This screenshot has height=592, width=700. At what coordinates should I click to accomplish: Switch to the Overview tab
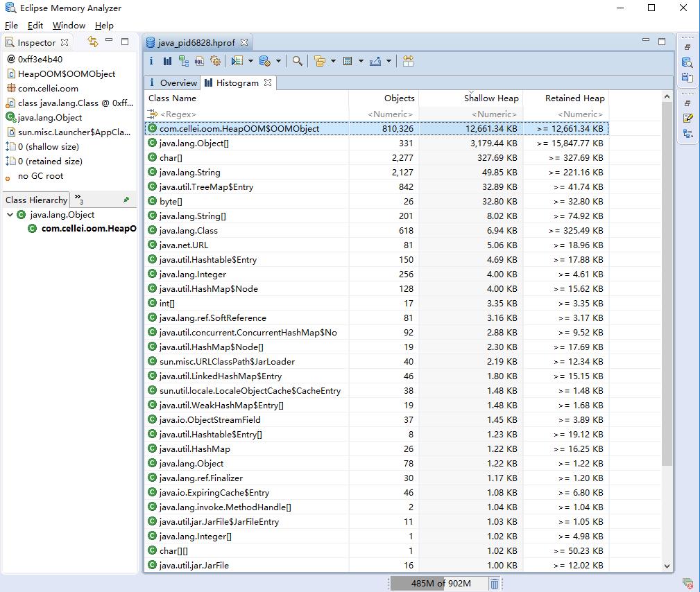172,82
